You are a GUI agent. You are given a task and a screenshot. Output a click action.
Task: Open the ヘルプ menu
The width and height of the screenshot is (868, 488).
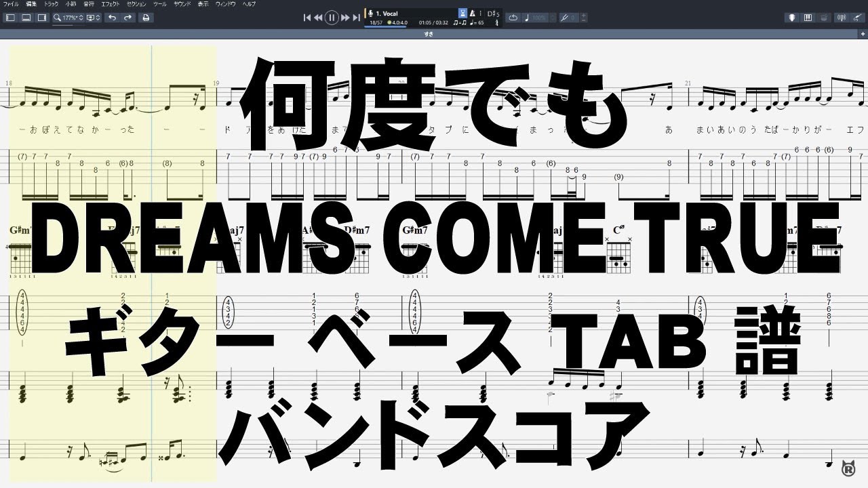click(250, 4)
